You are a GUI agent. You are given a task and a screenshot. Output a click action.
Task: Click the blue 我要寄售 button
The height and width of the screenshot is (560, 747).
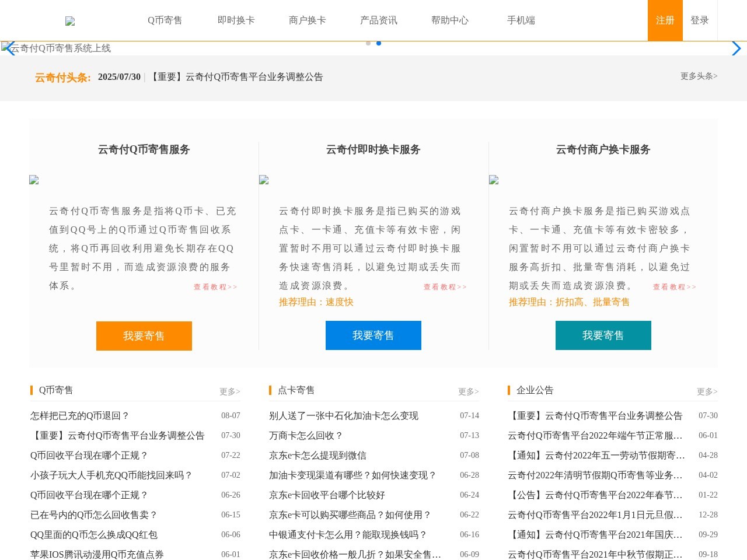click(373, 335)
